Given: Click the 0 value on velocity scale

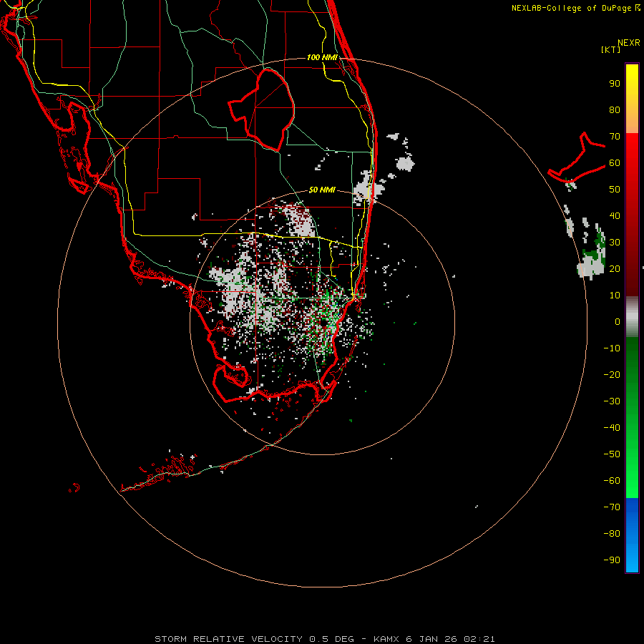Looking at the screenshot, I should pyautogui.click(x=618, y=322).
